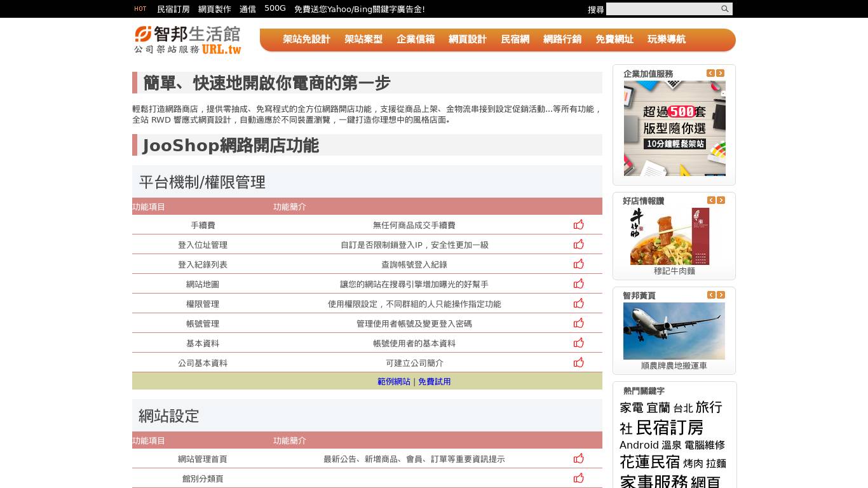Screen dimensions: 868x488
Task: Go to next slide in 智邦黃頁 panel
Action: (x=721, y=295)
